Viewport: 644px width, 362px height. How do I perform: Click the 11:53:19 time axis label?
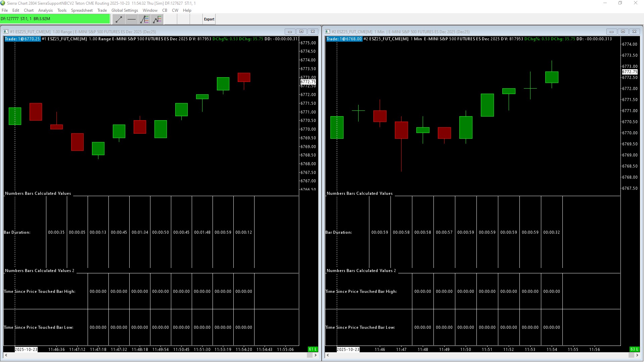(223, 350)
